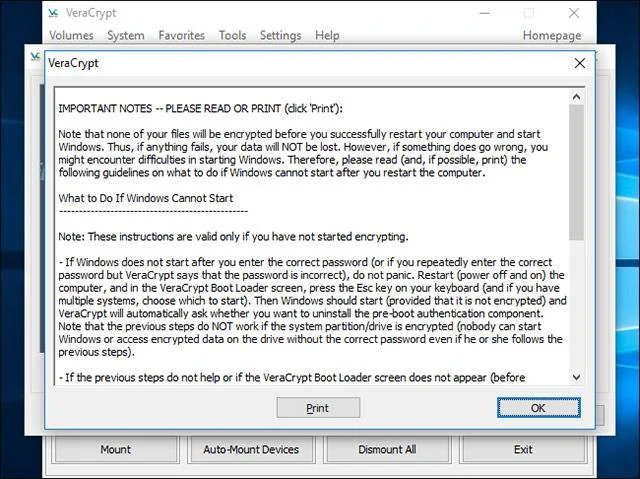Image resolution: width=640 pixels, height=479 pixels.
Task: Click Auto-Mount Devices in main window
Action: pos(251,450)
